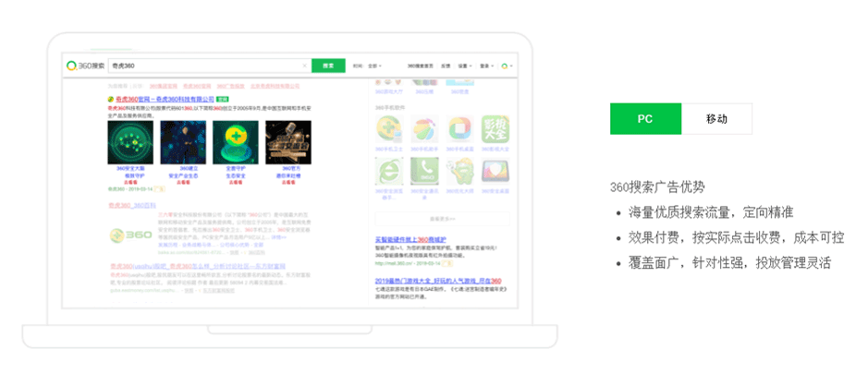868x385 pixels.
Task: Click the 北京奇虎科技有限公司 suggestion link
Action: tap(275, 86)
